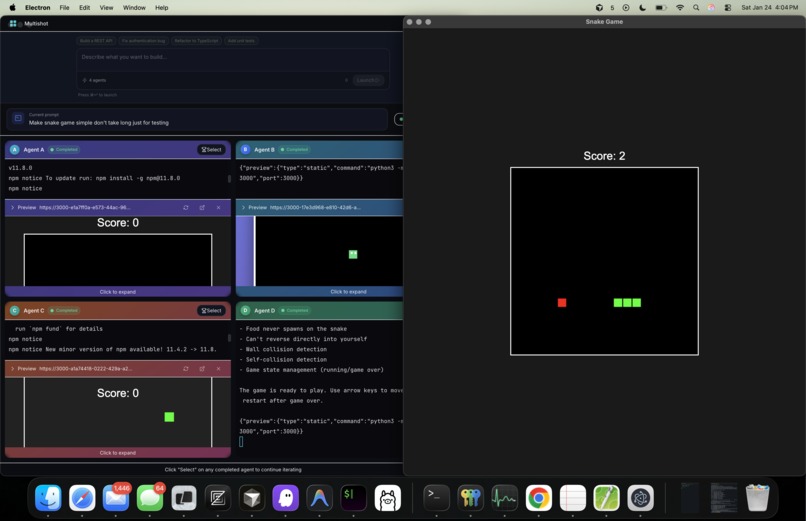
Task: Click Select button on Agent C
Action: (x=211, y=310)
